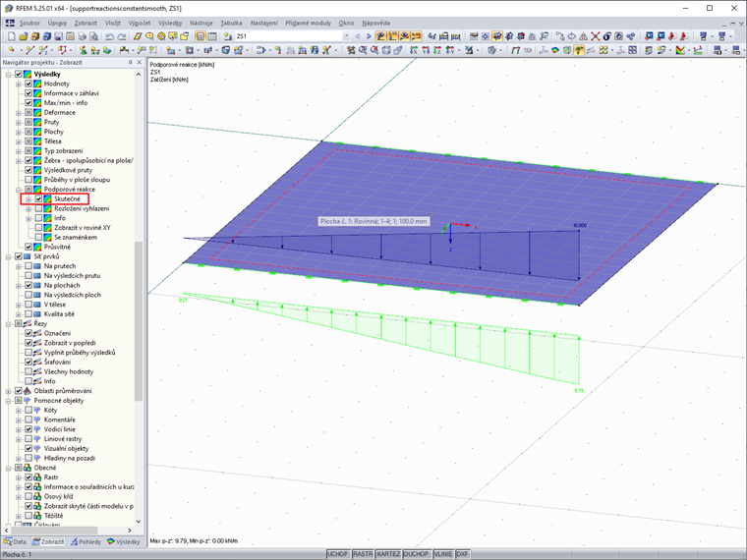Toggle UCHOP in status bar
The height and width of the screenshot is (560, 747).
point(338,554)
